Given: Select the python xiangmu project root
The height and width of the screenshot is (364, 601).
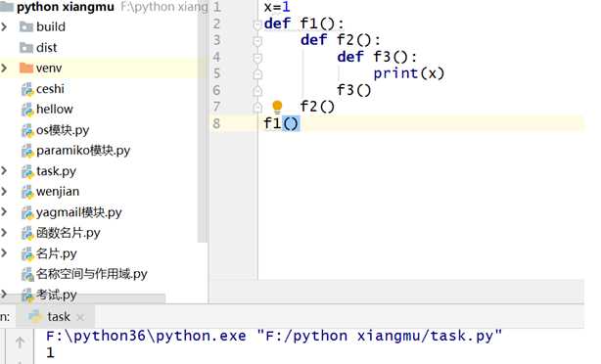Looking at the screenshot, I should [66, 7].
